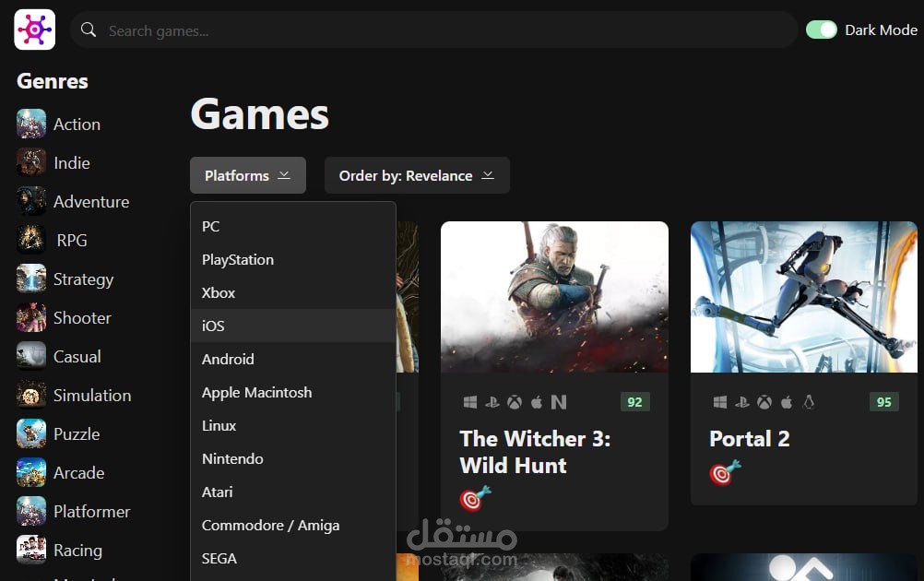Click Xbox icon on Portal 2 card

(x=764, y=402)
